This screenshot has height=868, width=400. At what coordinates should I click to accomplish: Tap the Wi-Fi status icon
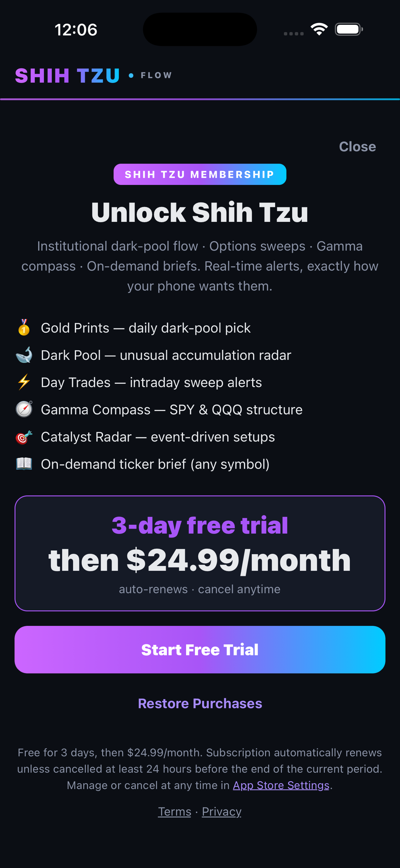(x=319, y=29)
